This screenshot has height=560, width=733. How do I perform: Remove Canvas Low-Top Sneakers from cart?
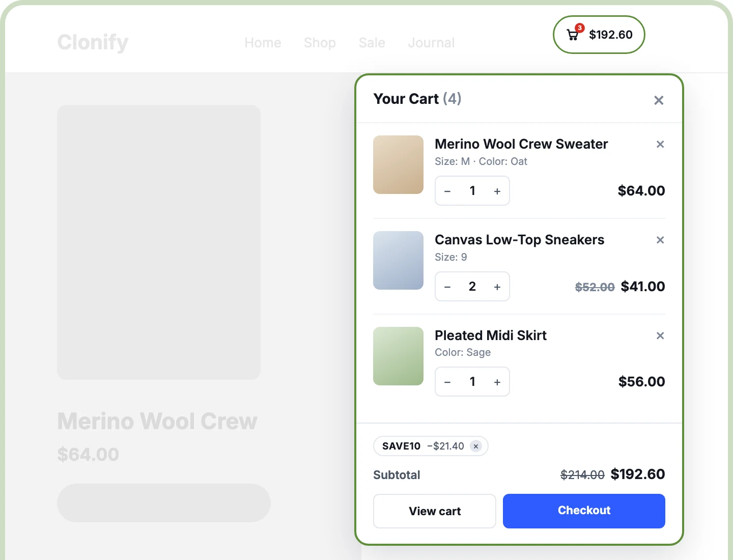660,240
